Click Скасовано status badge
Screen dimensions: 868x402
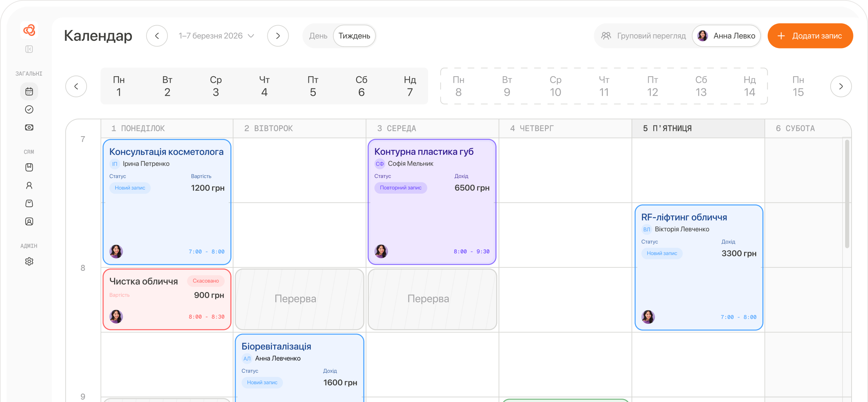206,281
